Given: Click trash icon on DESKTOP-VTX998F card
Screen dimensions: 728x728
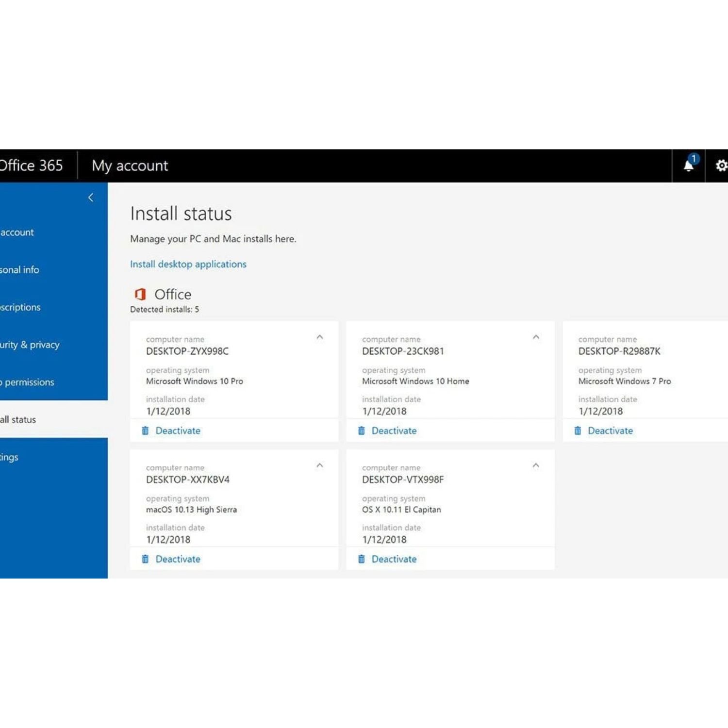Looking at the screenshot, I should pyautogui.click(x=361, y=559).
